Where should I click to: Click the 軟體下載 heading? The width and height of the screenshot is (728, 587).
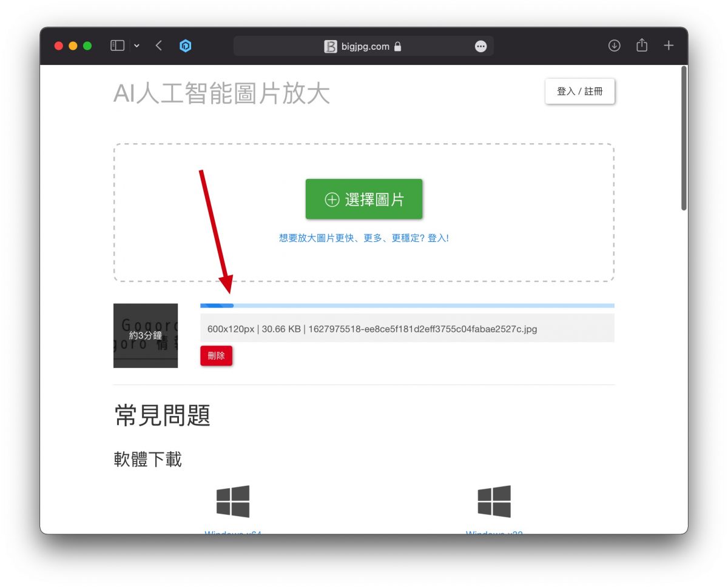point(147,459)
